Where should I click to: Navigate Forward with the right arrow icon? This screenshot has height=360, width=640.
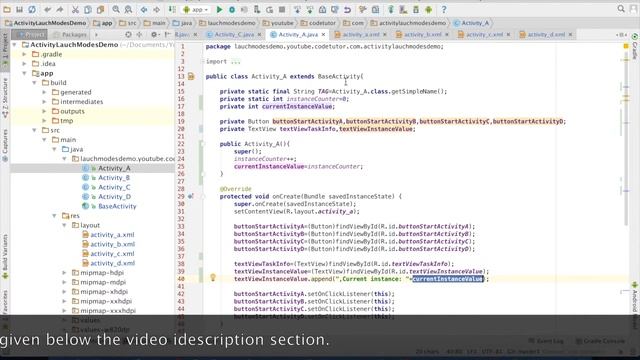(x=156, y=9)
